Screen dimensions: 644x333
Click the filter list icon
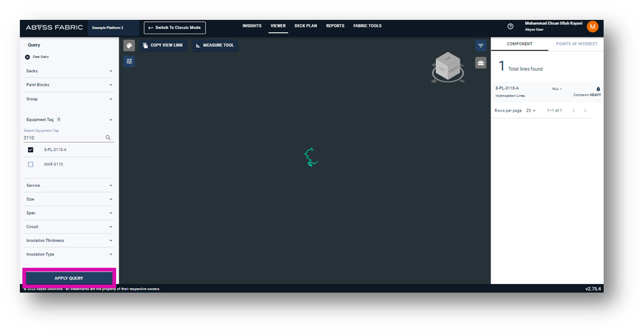click(481, 46)
